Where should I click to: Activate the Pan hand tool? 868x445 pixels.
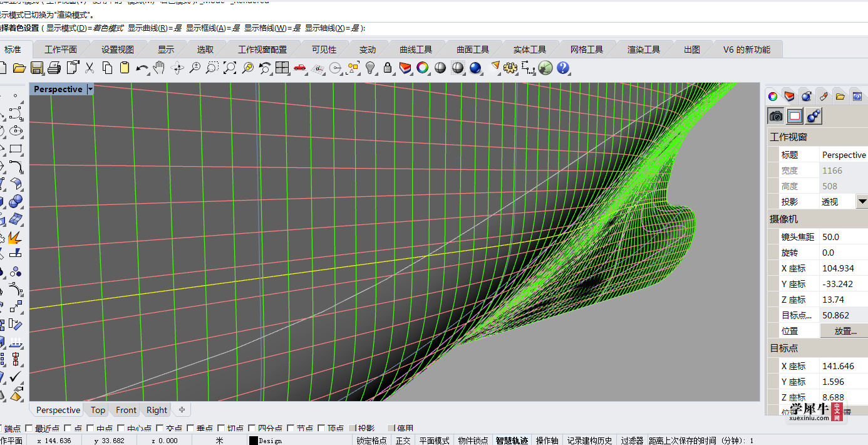pyautogui.click(x=160, y=68)
